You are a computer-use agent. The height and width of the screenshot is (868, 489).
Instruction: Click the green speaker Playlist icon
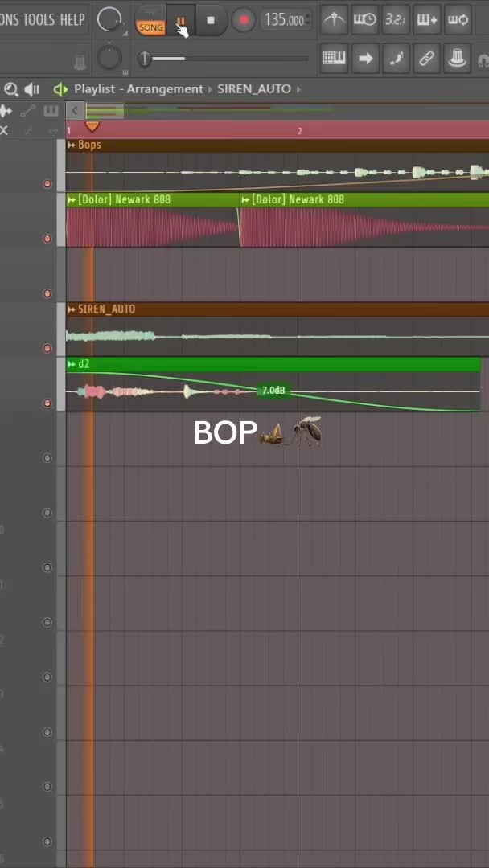60,89
